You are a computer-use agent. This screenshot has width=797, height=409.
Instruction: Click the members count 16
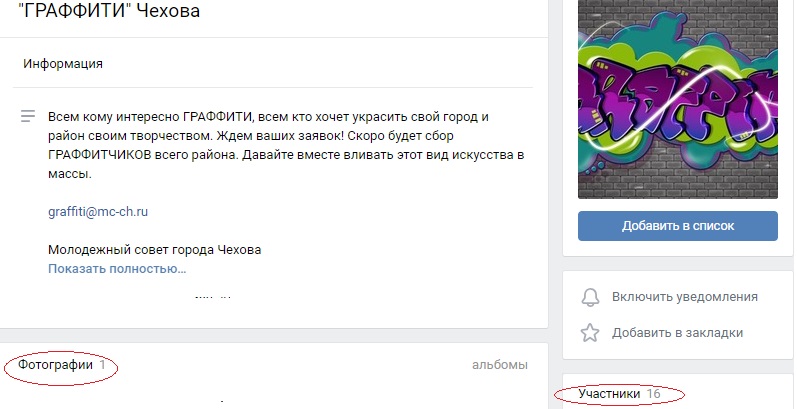(653, 394)
